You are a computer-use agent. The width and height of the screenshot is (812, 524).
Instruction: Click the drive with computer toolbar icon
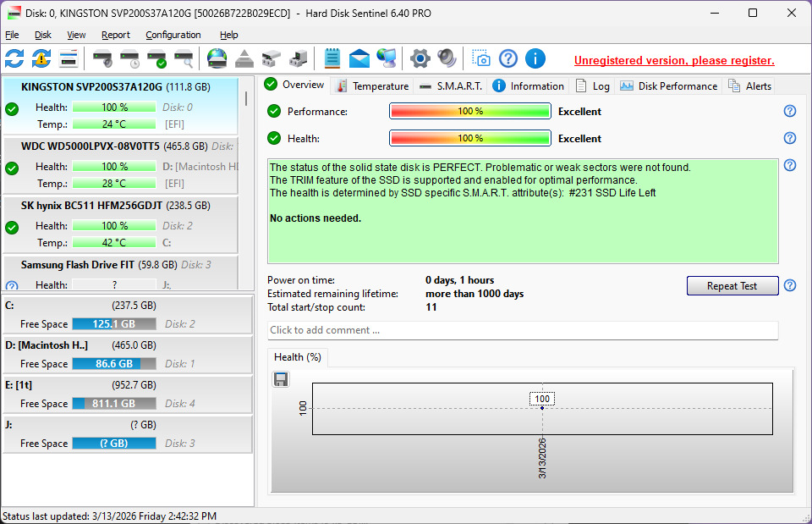[299, 58]
